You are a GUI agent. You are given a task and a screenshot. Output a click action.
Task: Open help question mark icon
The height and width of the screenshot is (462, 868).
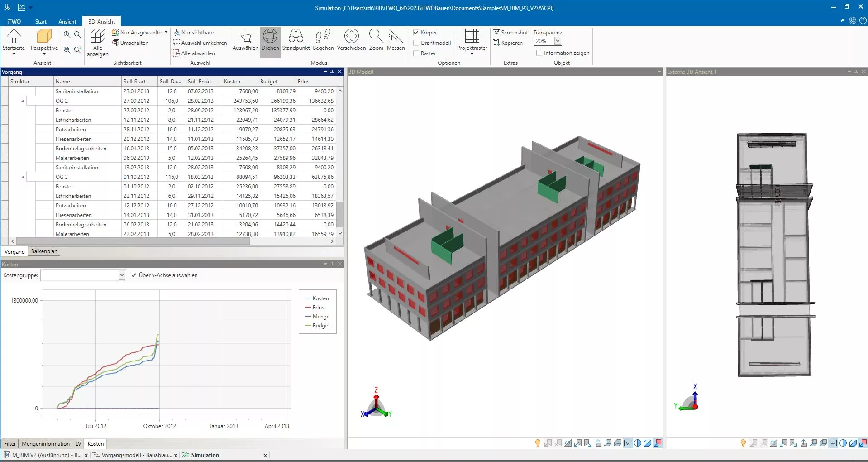point(863,21)
